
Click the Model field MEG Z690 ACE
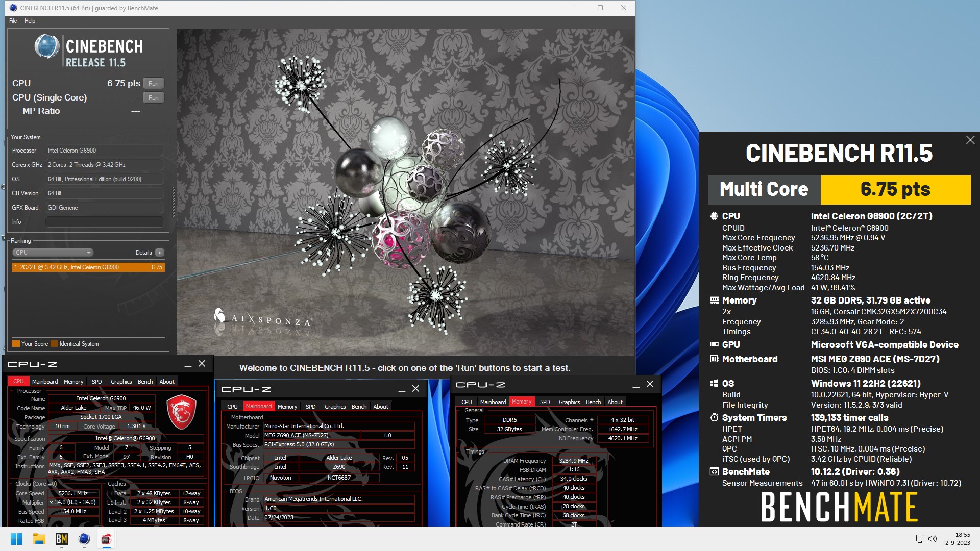pyautogui.click(x=311, y=435)
